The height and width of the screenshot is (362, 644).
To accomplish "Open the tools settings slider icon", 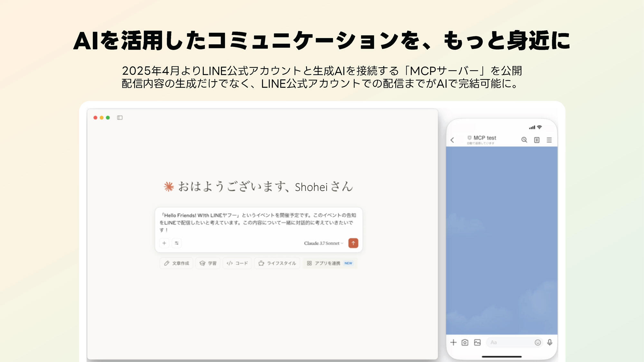I will (x=176, y=243).
